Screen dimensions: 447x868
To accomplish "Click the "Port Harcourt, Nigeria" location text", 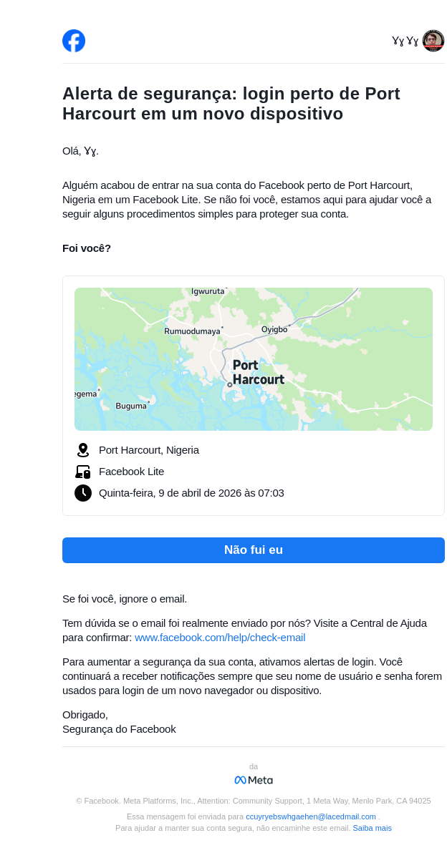I will click(x=149, y=450).
